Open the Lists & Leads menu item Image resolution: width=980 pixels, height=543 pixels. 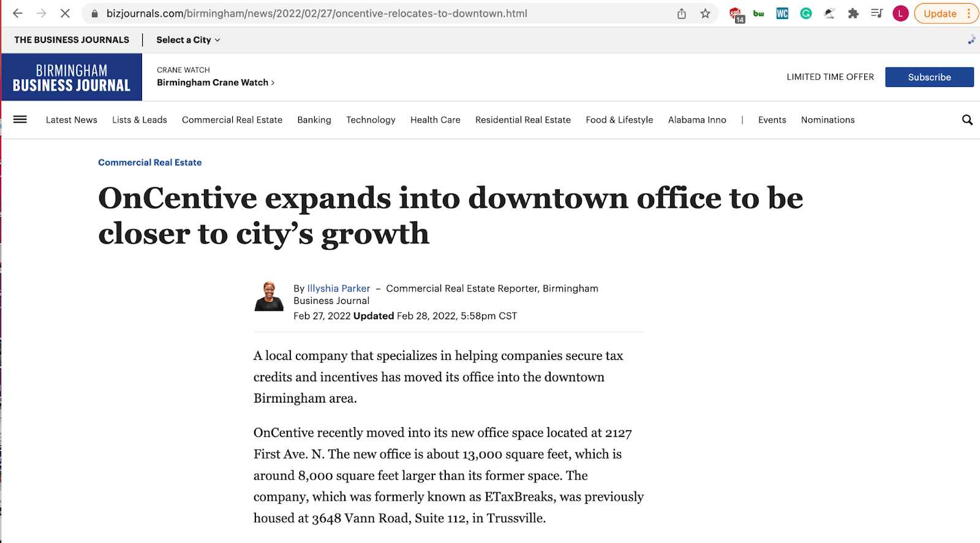click(x=140, y=120)
